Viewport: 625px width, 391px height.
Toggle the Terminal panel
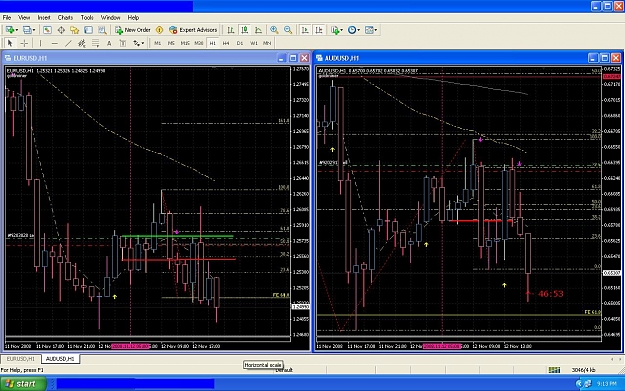click(x=88, y=30)
